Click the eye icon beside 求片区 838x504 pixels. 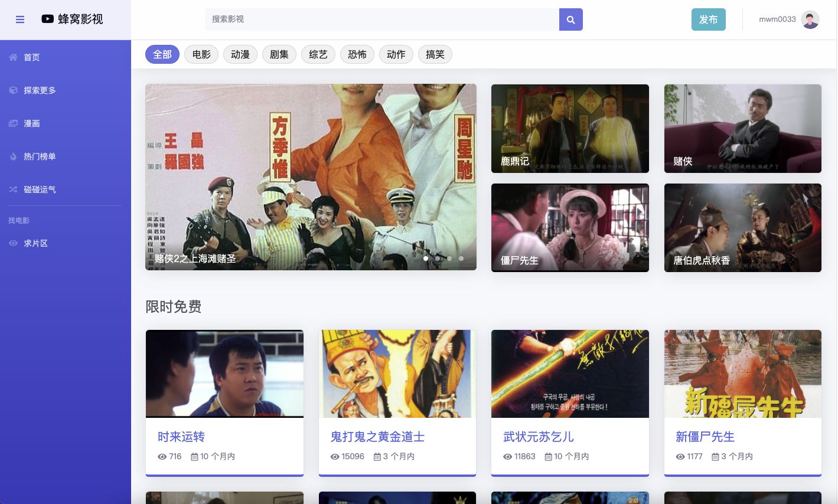pos(14,243)
